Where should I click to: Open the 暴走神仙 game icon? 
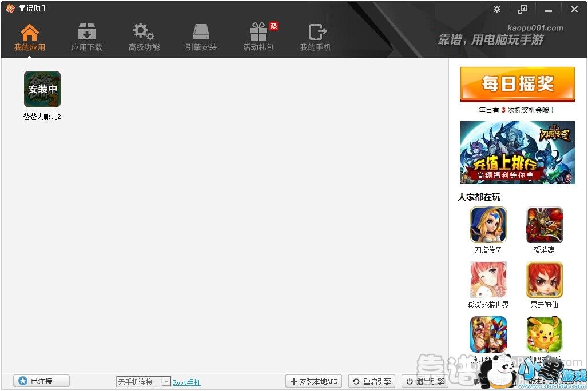click(545, 280)
